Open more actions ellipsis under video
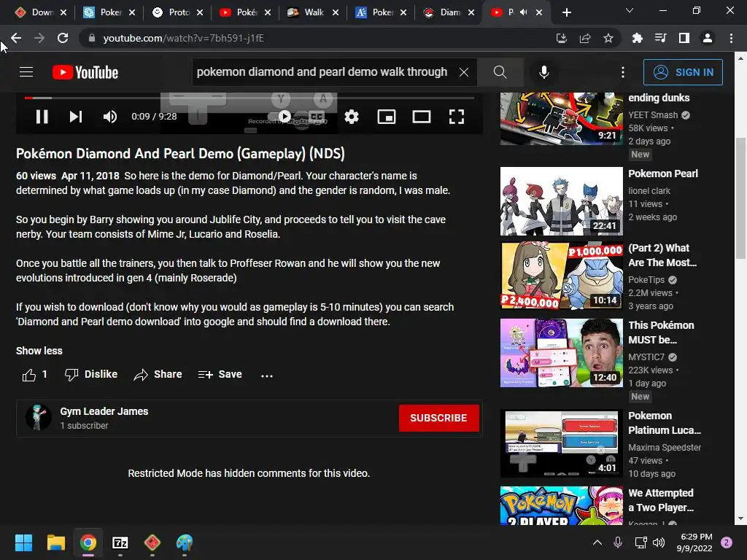Image resolution: width=747 pixels, height=560 pixels. (267, 376)
